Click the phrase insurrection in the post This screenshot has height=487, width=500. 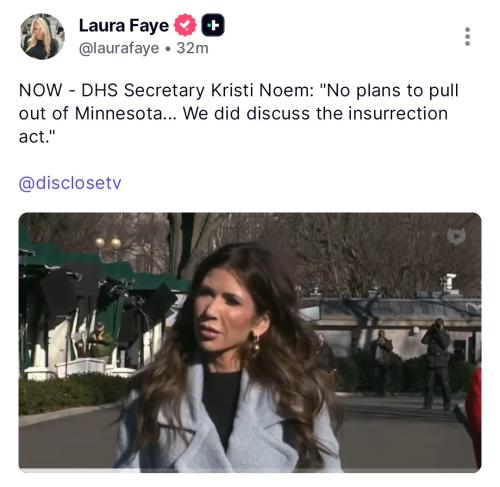398,114
